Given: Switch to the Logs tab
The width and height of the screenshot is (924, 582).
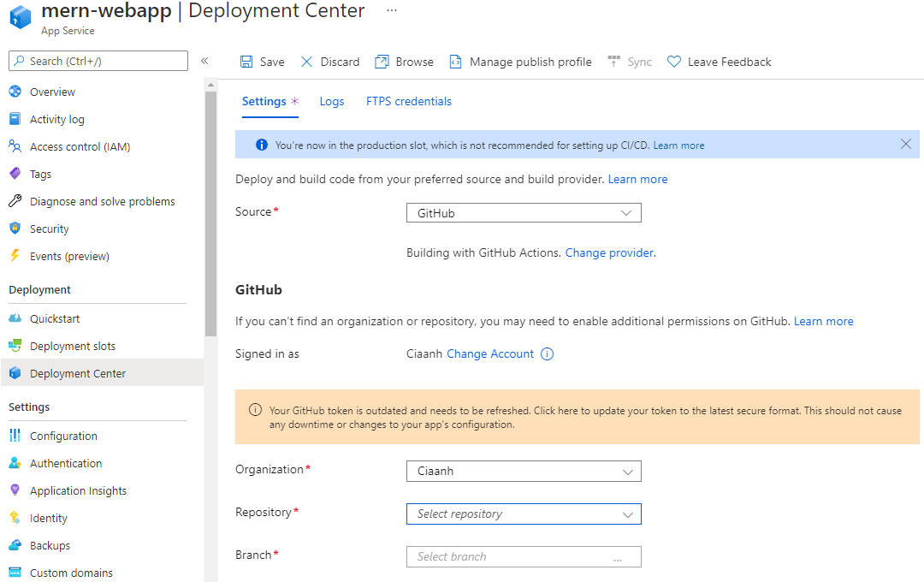Looking at the screenshot, I should click(x=332, y=101).
